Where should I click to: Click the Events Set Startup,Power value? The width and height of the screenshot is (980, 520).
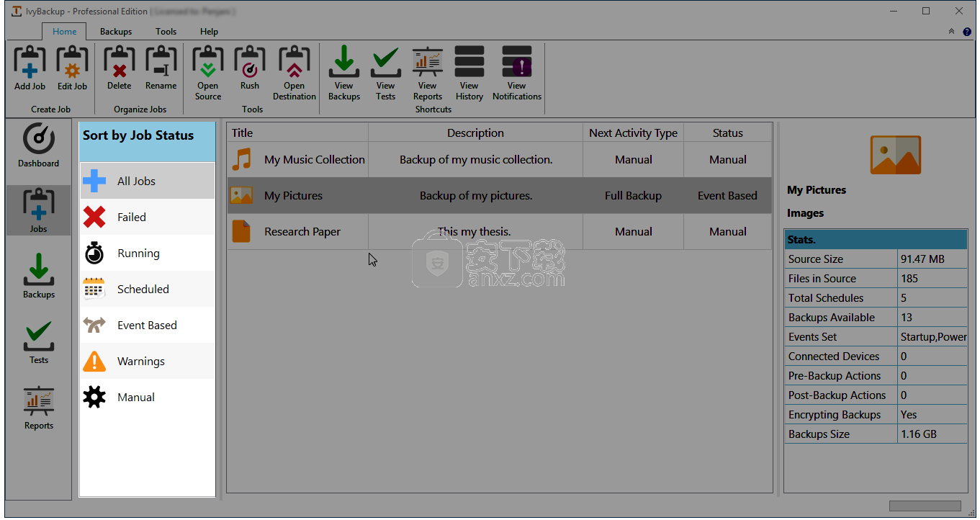(x=933, y=337)
